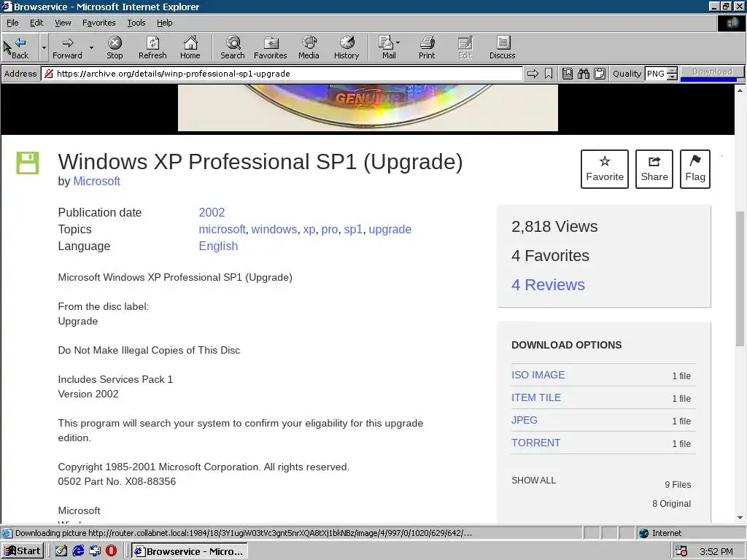The height and width of the screenshot is (560, 747).
Task: Click the Browservice taskbar window button
Action: pyautogui.click(x=189, y=551)
